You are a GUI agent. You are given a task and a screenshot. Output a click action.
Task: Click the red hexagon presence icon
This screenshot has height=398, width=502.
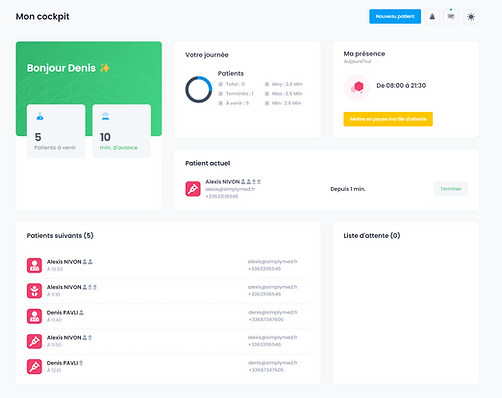[x=357, y=87]
